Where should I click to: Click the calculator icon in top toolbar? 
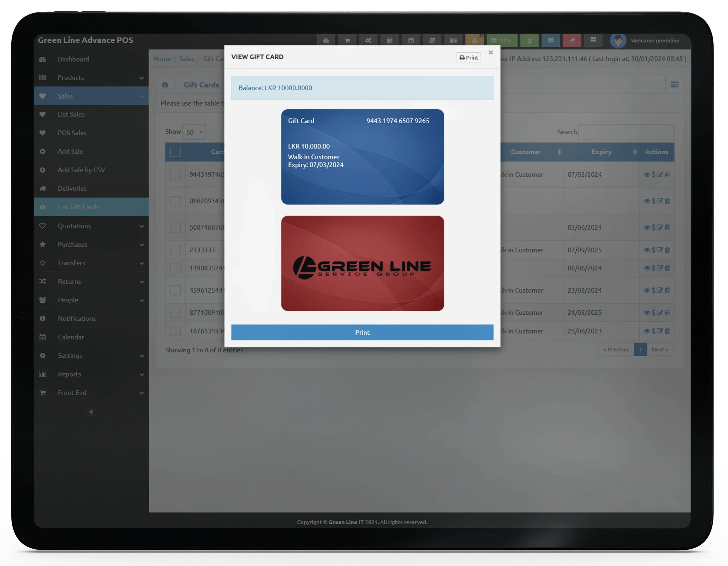pyautogui.click(x=389, y=41)
